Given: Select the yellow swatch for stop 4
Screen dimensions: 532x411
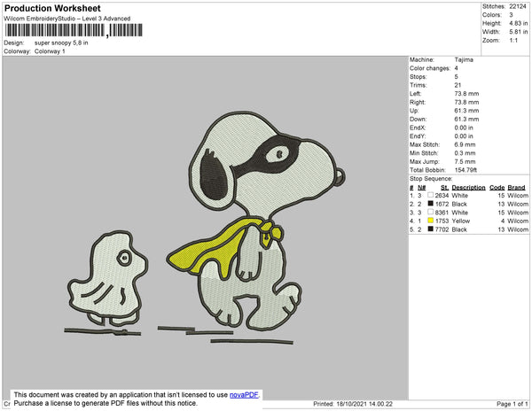Looking at the screenshot, I should [x=431, y=221].
